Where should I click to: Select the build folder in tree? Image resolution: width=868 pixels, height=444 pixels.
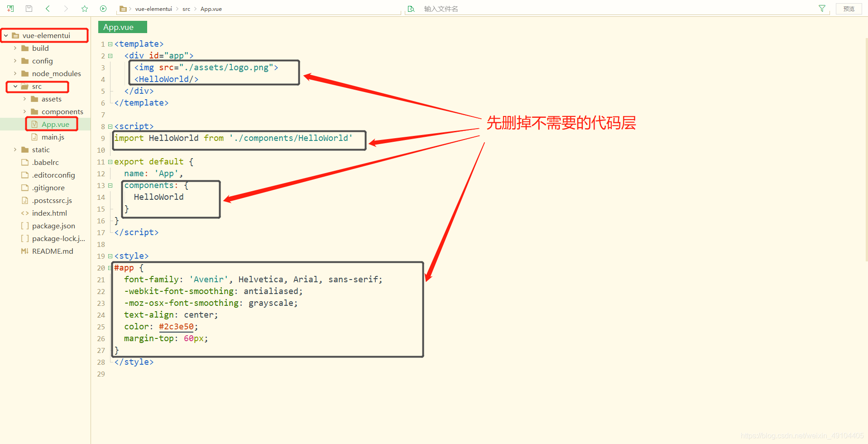coord(40,48)
